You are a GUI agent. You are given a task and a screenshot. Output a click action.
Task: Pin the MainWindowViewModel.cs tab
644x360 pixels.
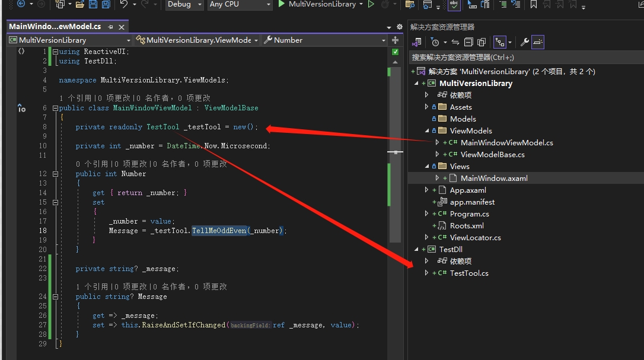tap(110, 27)
